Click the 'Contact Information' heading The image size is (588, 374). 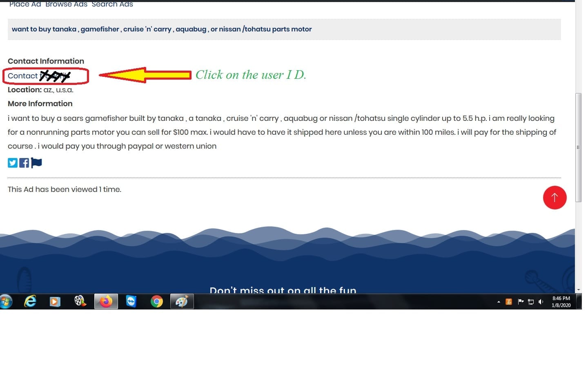pos(46,61)
